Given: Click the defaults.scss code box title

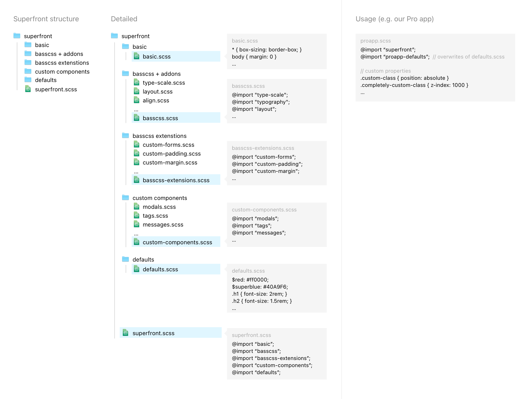Looking at the screenshot, I should pyautogui.click(x=248, y=271).
